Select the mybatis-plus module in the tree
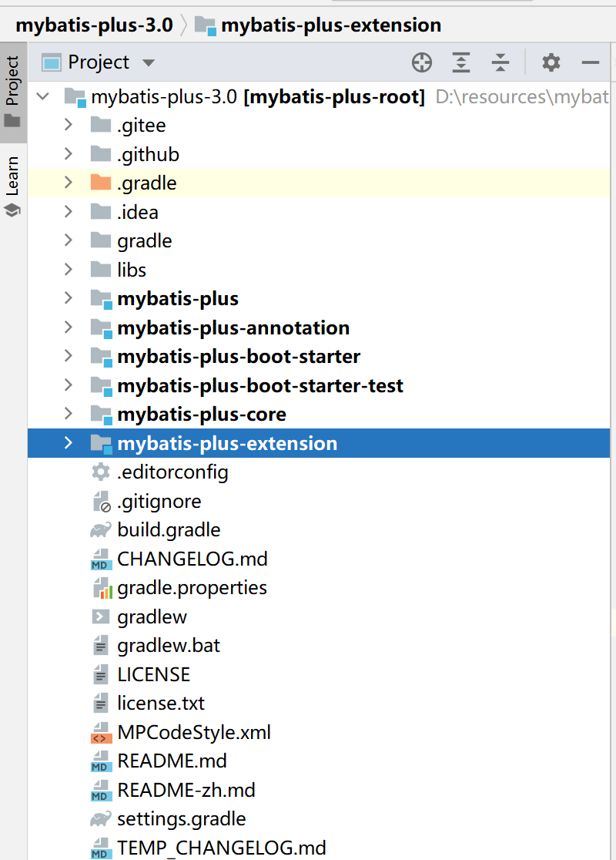Image resolution: width=616 pixels, height=860 pixels. (178, 299)
